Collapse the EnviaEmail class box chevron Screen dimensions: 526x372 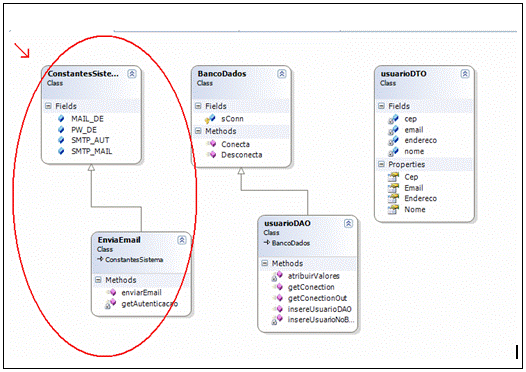pos(182,240)
